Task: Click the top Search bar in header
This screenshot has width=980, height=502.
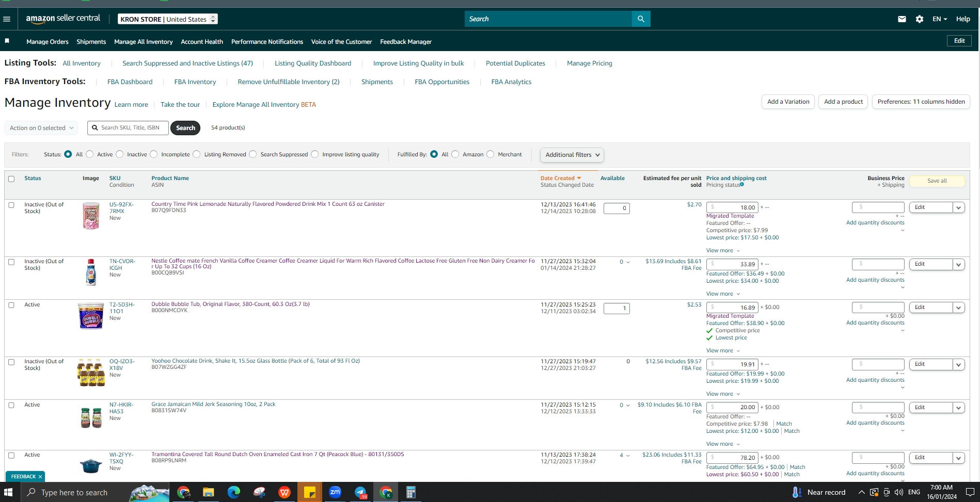Action: 548,19
